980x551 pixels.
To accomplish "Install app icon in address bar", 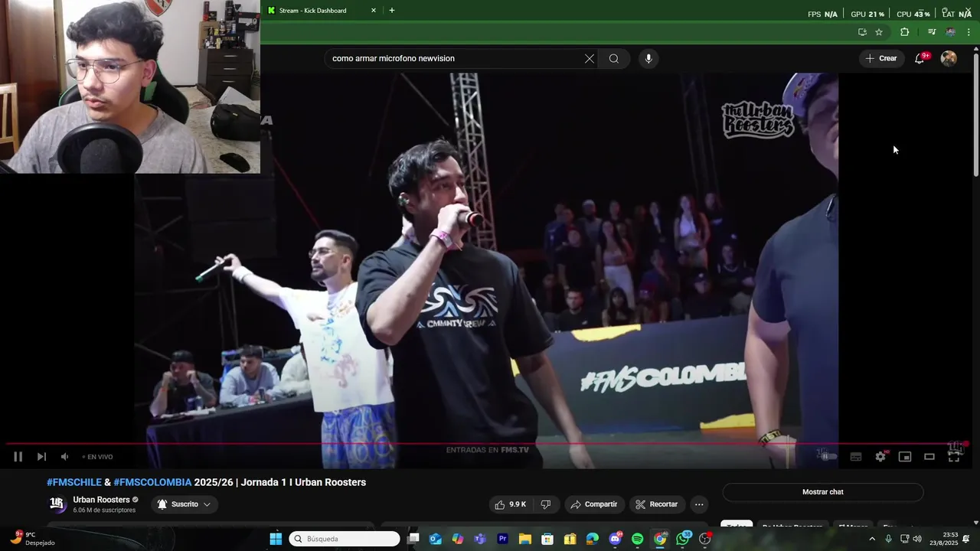I will pos(862,32).
